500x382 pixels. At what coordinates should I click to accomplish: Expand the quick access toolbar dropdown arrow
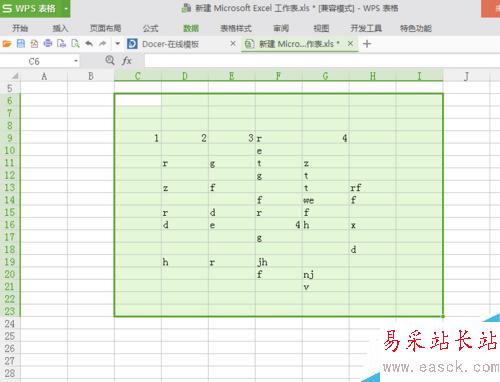coord(117,44)
